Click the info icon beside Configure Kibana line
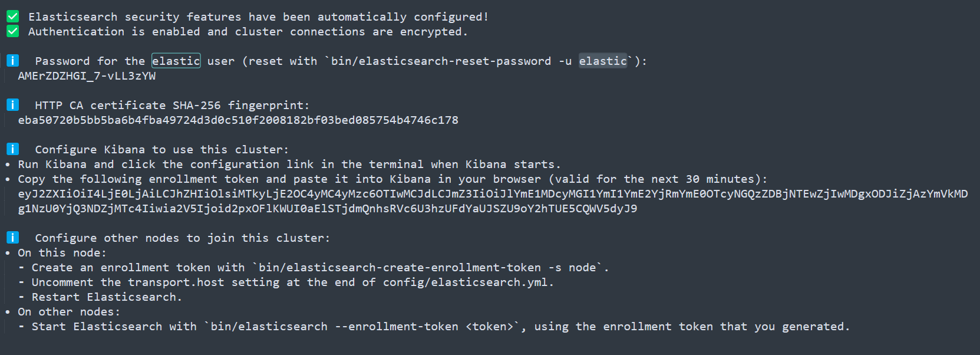 [x=12, y=149]
